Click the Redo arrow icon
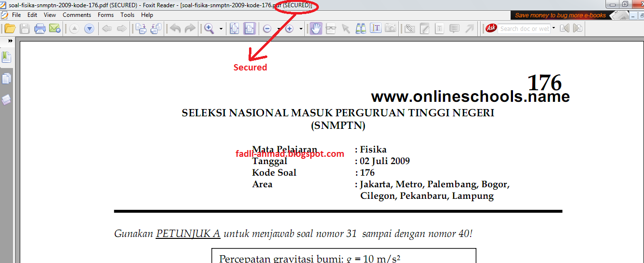The height and width of the screenshot is (263, 644). 190,28
